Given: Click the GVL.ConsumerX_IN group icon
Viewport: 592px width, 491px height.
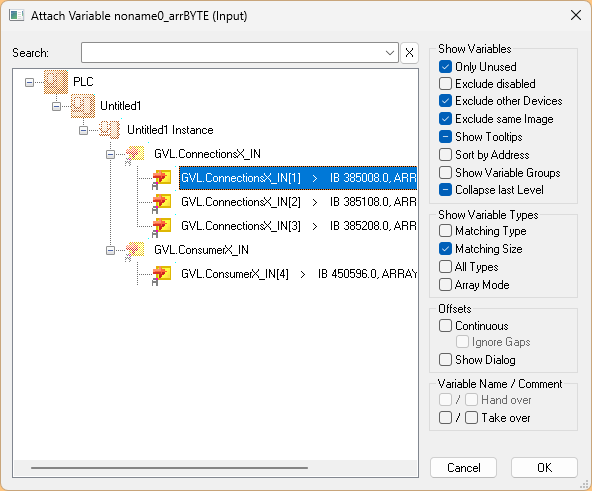Looking at the screenshot, I should tap(135, 250).
